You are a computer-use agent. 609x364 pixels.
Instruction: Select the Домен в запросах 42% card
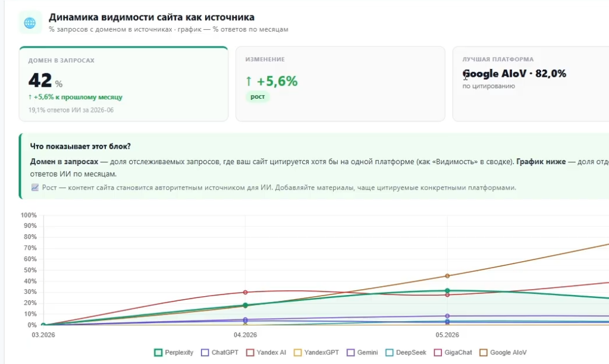124,84
